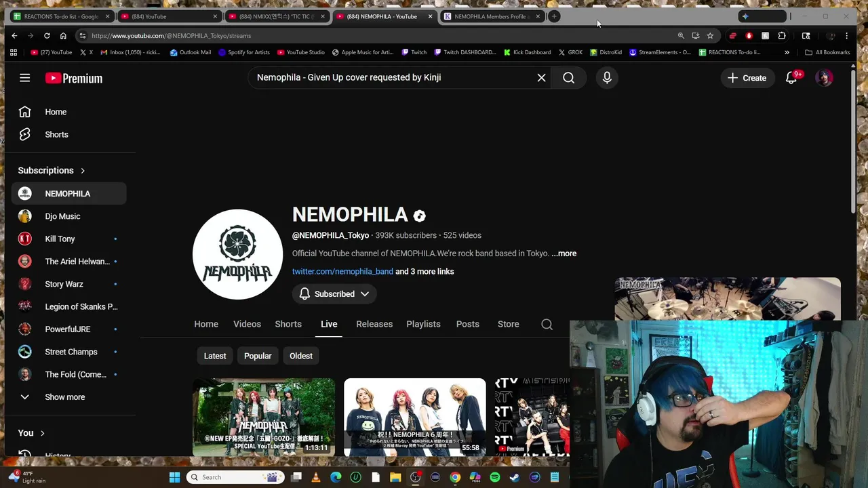
Task: Open Shorts in the sidebar
Action: pos(68,134)
